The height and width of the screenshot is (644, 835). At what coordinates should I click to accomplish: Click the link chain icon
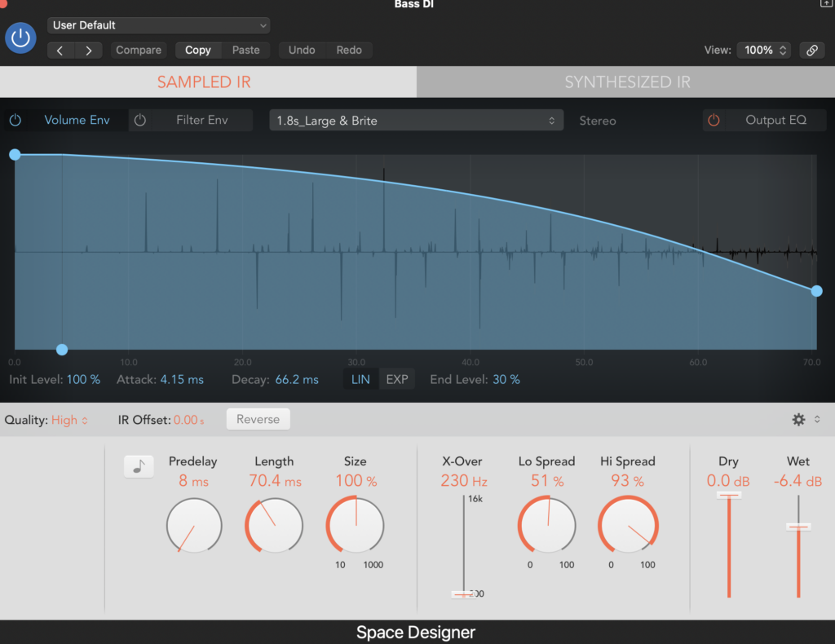[811, 51]
